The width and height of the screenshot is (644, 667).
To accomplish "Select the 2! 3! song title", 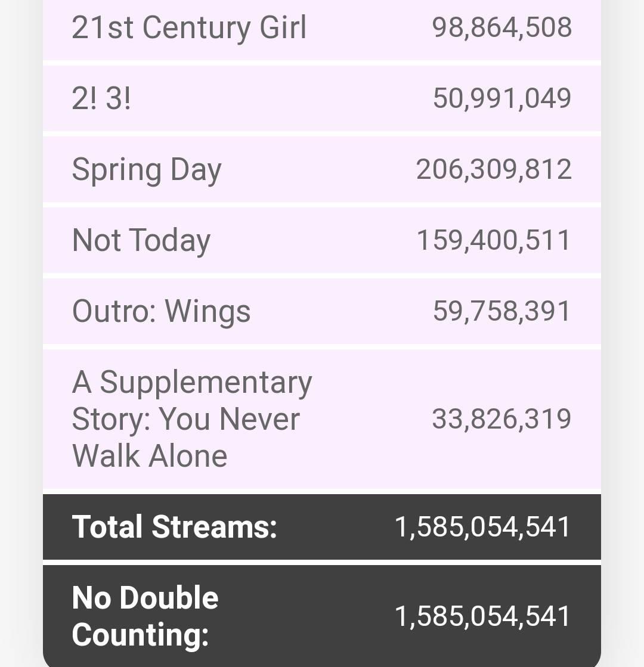I will pyautogui.click(x=101, y=98).
